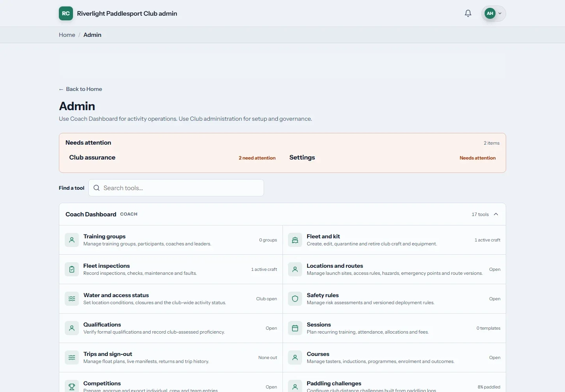565x392 pixels.
Task: Open the notifications bell
Action: (468, 13)
